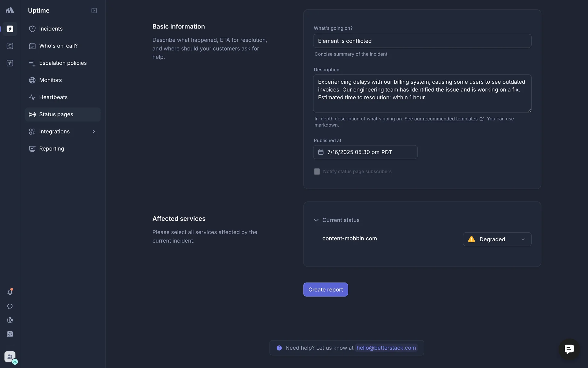Focus the What's going on input field
Viewport: 588px width, 368px height.
[422, 41]
